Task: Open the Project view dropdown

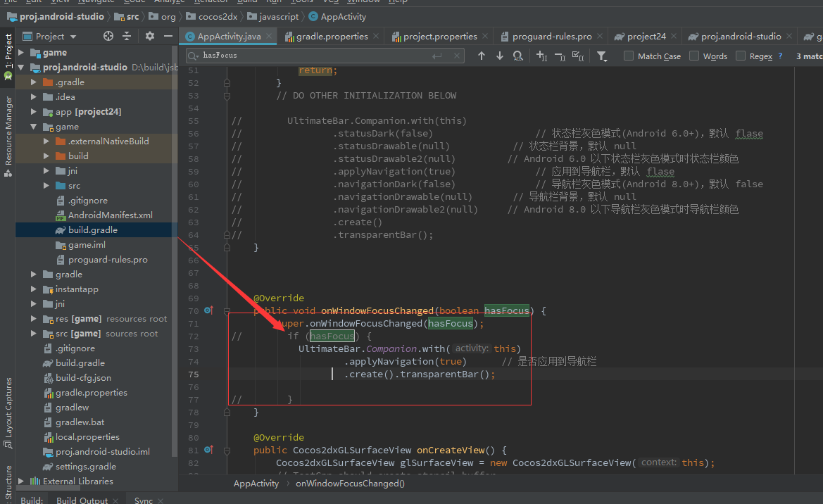Action: point(55,36)
